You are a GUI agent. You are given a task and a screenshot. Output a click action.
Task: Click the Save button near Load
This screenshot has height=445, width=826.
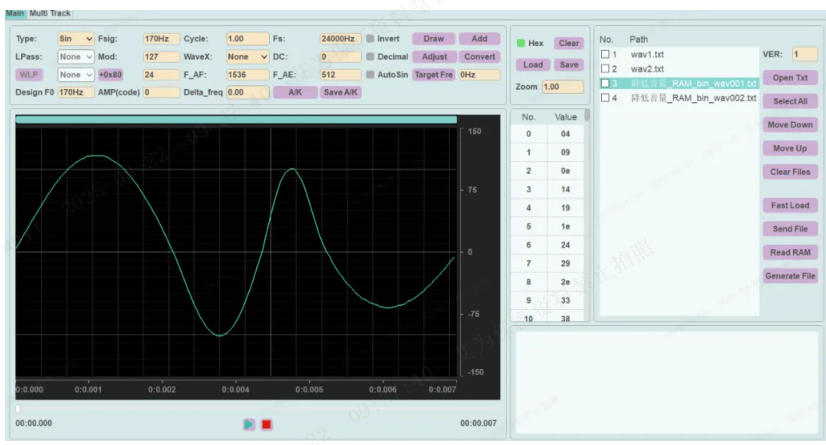568,65
